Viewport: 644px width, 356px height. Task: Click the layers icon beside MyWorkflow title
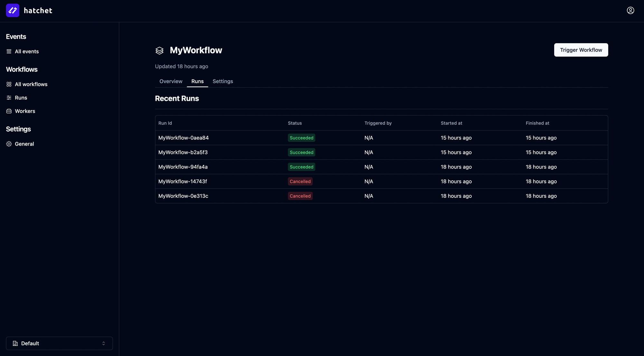point(159,51)
